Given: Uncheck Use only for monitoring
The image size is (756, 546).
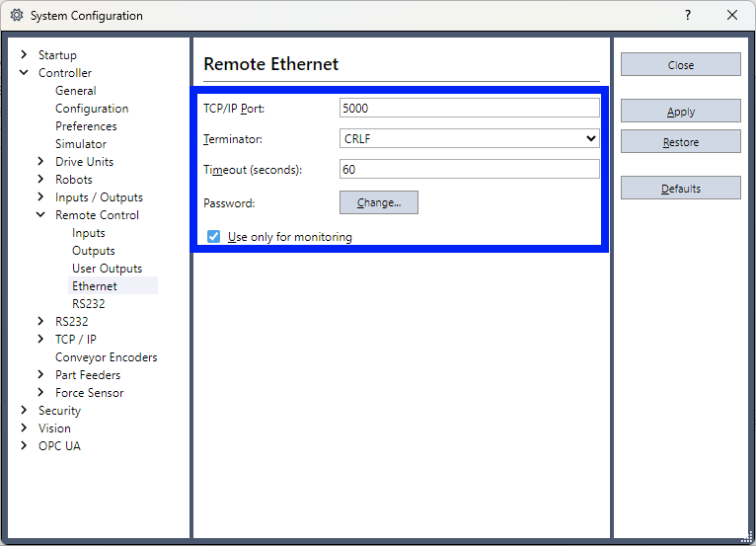Looking at the screenshot, I should (x=213, y=237).
